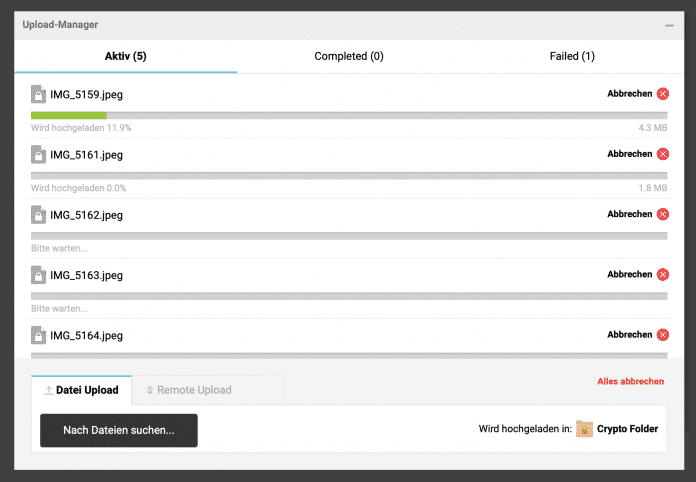Select Datei Upload tab
Viewport: 696px width, 482px height.
click(81, 390)
